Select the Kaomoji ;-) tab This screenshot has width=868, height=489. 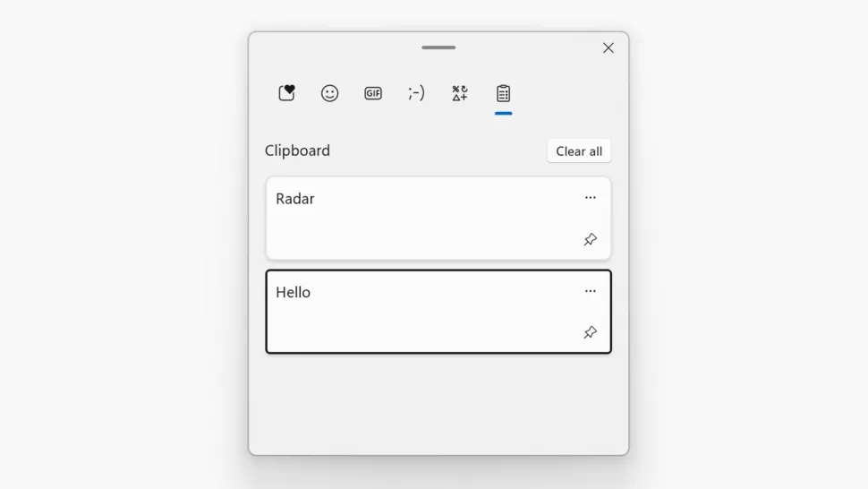tap(416, 93)
